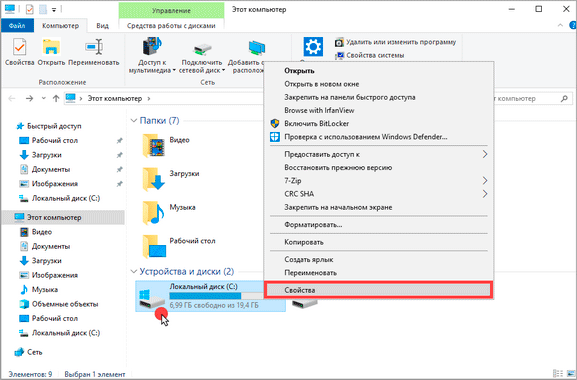The height and width of the screenshot is (380, 577).
Task: Open recent locations dropdown arrow
Action: (43, 98)
